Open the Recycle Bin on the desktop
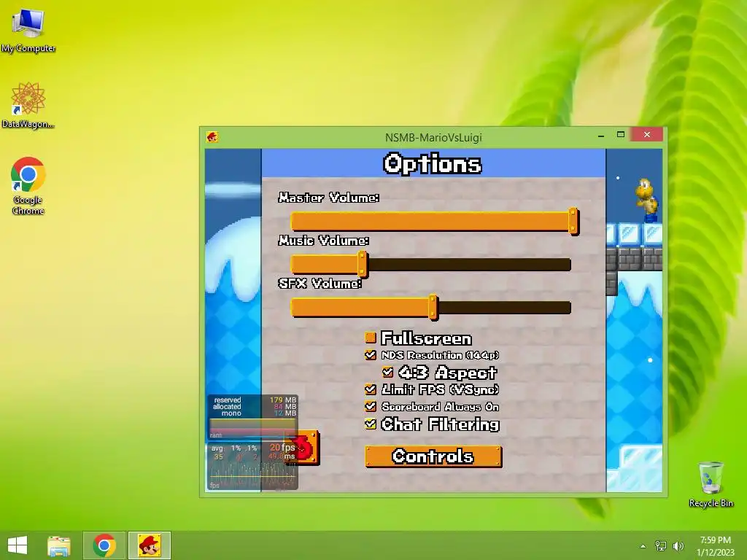The height and width of the screenshot is (560, 747). 711,485
